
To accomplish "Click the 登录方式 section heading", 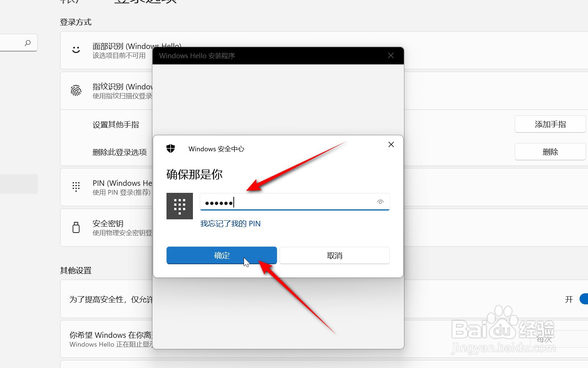I will tap(76, 22).
